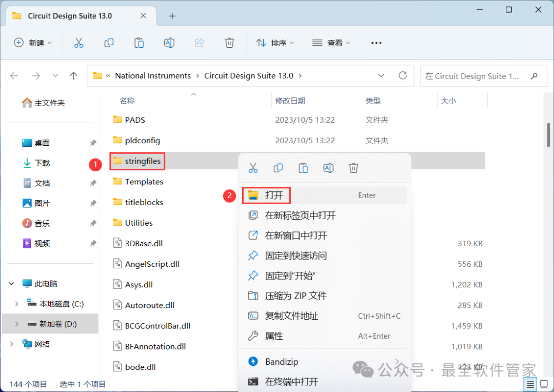This screenshot has width=554, height=392.
Task: Collapse the 此电脑 tree node
Action: (11, 284)
